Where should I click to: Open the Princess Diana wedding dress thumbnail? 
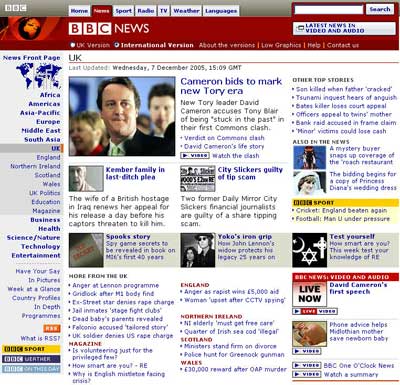pyautogui.click(x=309, y=183)
